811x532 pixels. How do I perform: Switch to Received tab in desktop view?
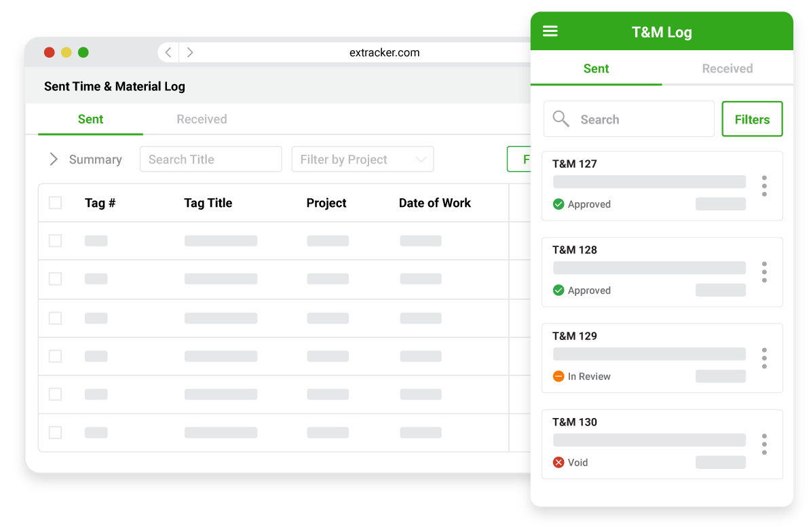pyautogui.click(x=202, y=119)
